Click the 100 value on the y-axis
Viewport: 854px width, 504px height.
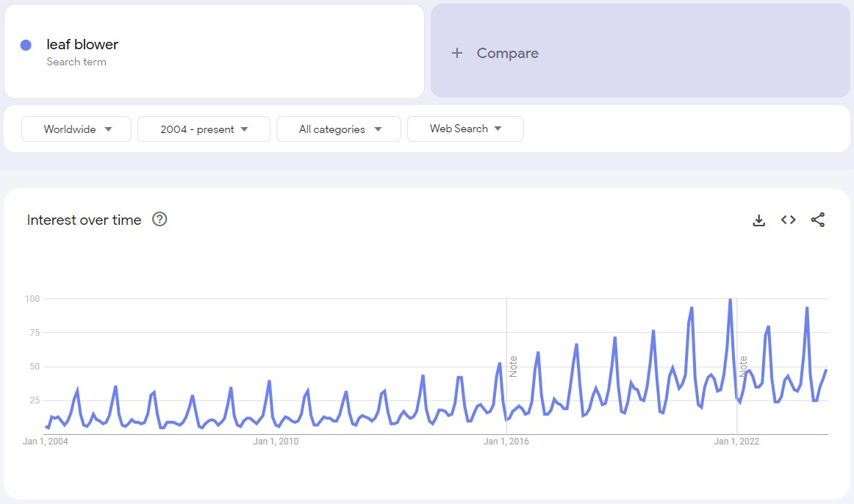click(x=32, y=299)
